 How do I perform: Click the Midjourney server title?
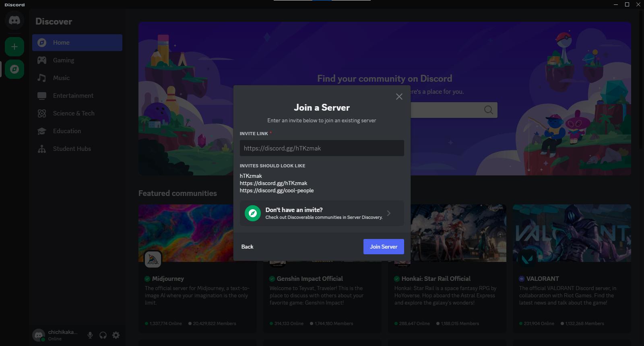point(168,279)
